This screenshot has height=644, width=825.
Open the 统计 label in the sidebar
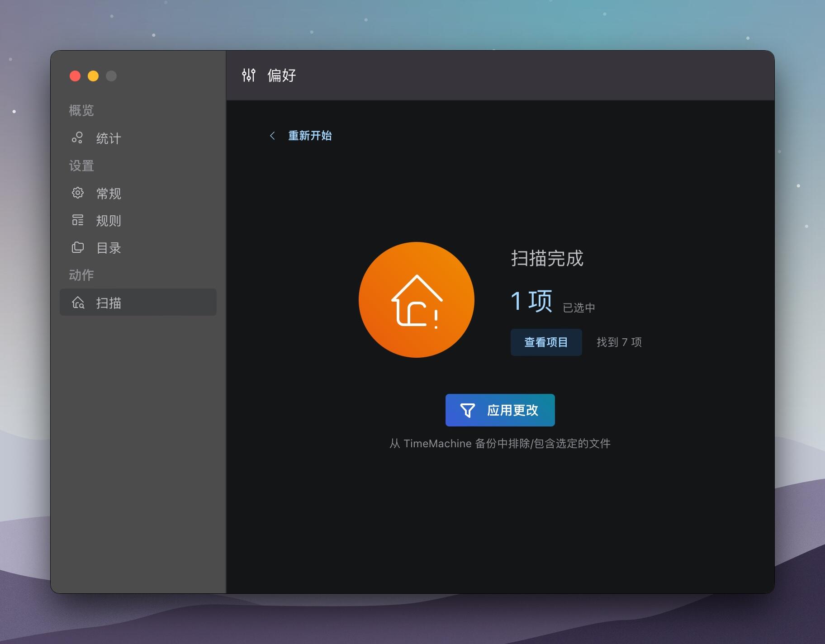click(x=109, y=138)
